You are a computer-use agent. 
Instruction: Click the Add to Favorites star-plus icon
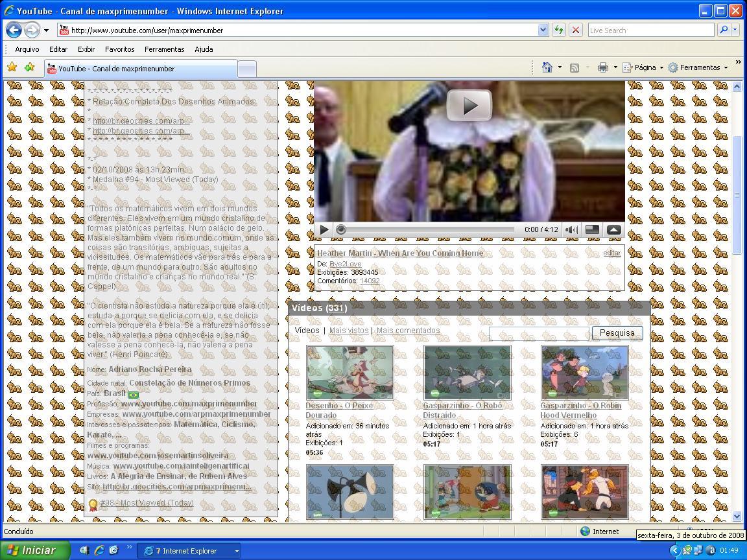pos(30,67)
